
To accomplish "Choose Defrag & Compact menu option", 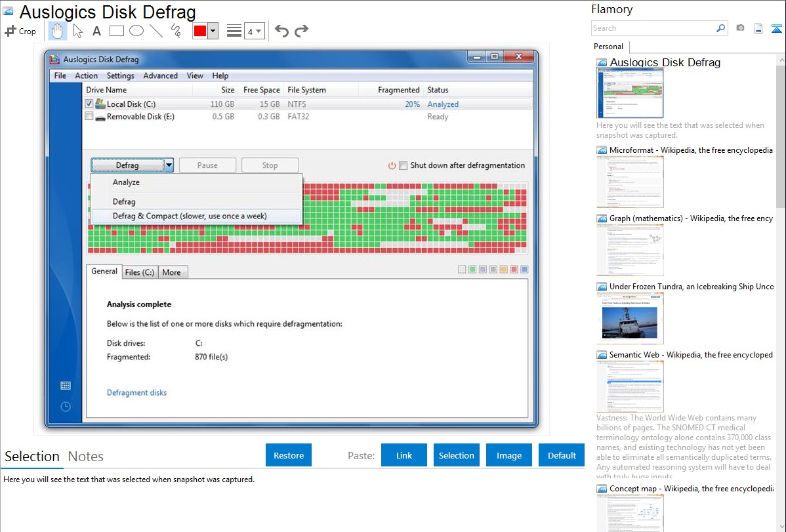I will (196, 216).
